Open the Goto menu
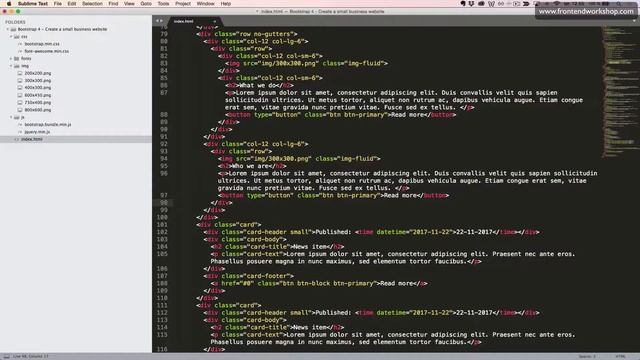This screenshot has height=360, width=640. 146,3
